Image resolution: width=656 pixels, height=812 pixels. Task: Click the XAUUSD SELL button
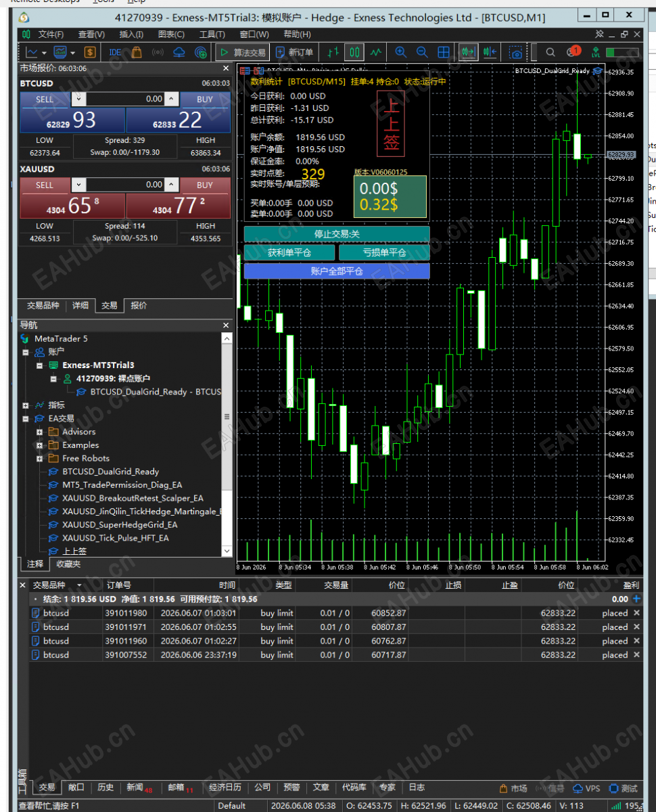tap(45, 185)
